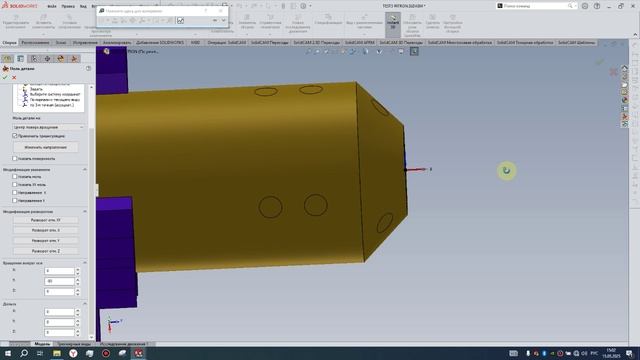This screenshot has height=360, width=640.
Task: Click the help icon beside the panel title
Action: [x=89, y=69]
